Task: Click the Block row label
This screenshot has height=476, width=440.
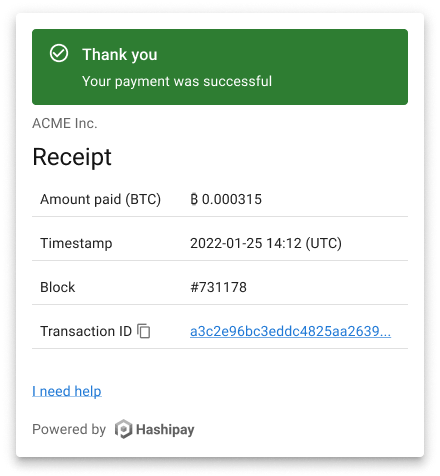Action: pos(58,287)
